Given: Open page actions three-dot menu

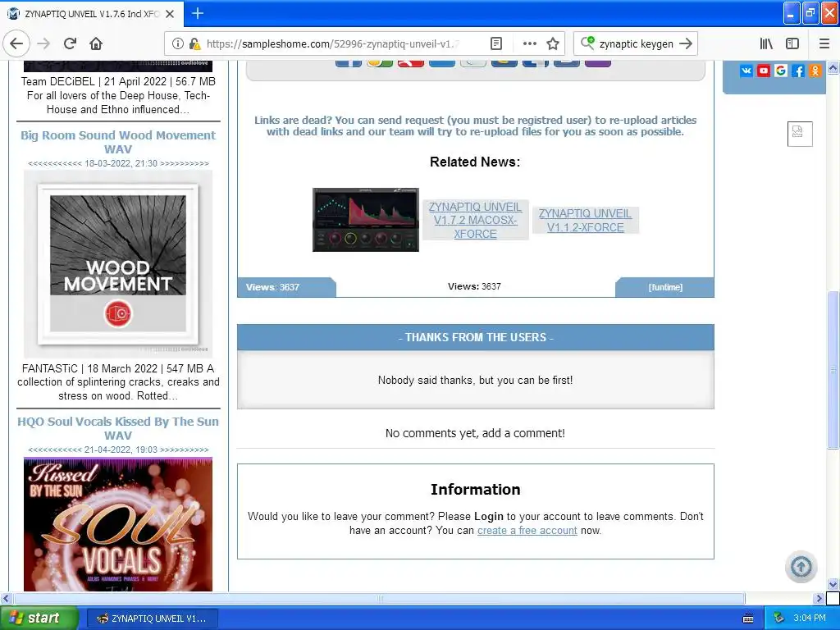Looking at the screenshot, I should (529, 43).
